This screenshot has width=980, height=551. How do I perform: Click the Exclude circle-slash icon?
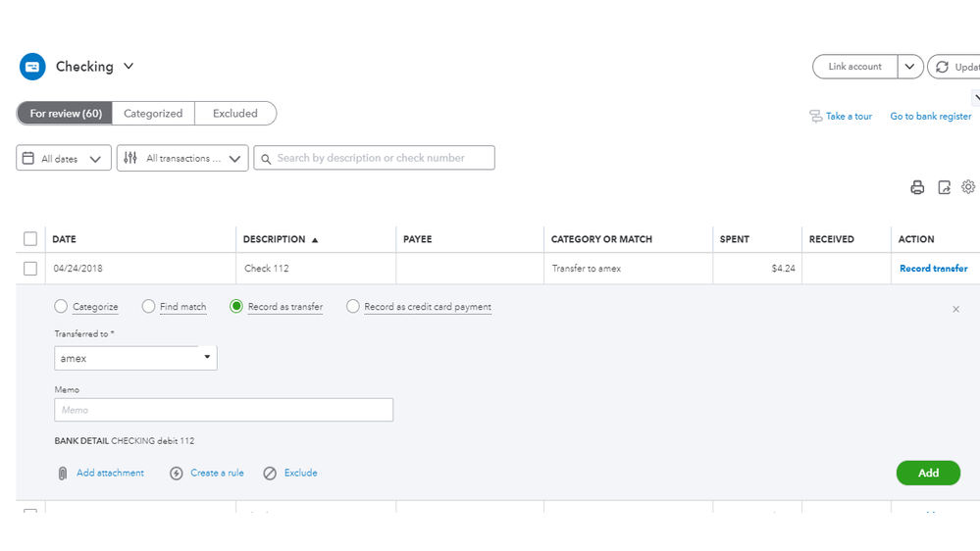tap(270, 474)
